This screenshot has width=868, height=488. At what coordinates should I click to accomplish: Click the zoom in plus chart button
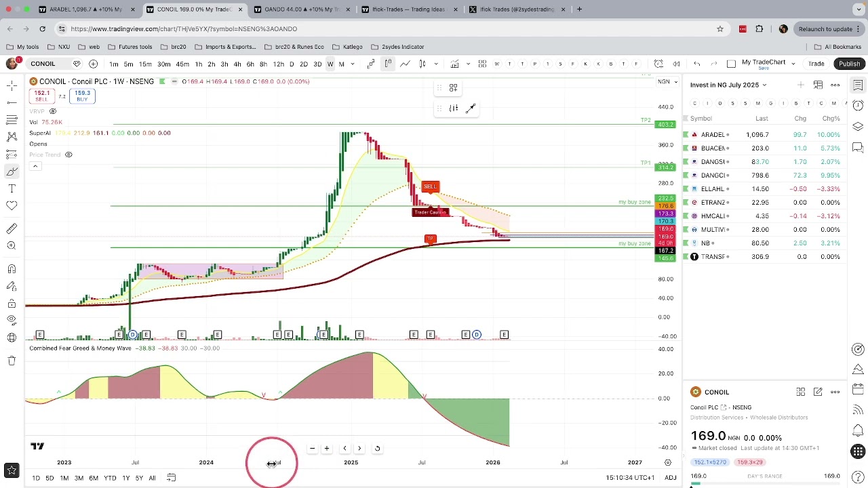click(x=327, y=448)
